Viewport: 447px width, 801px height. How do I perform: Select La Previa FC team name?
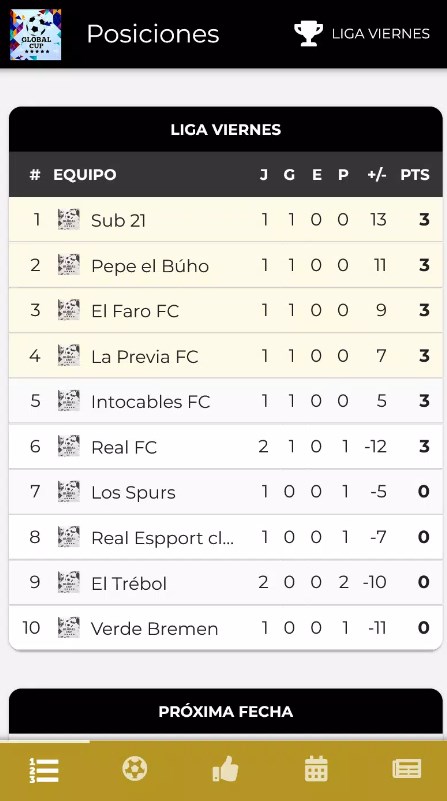tap(145, 357)
